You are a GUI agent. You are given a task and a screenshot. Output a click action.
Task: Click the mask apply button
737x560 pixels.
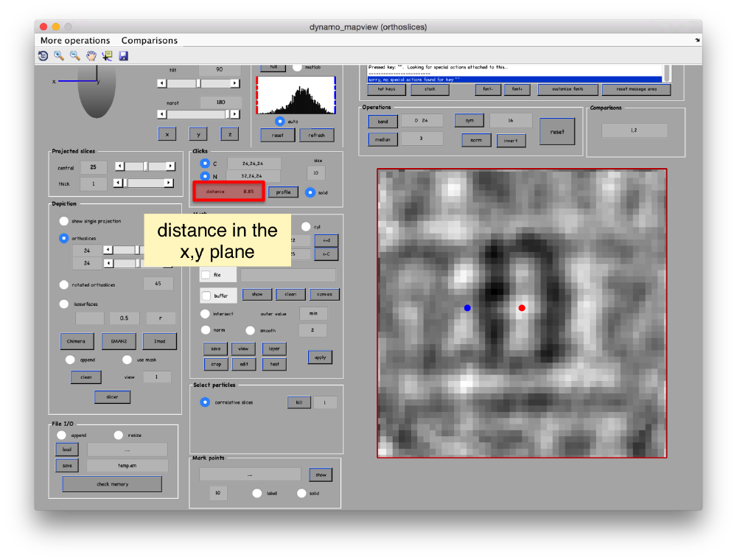tap(320, 357)
